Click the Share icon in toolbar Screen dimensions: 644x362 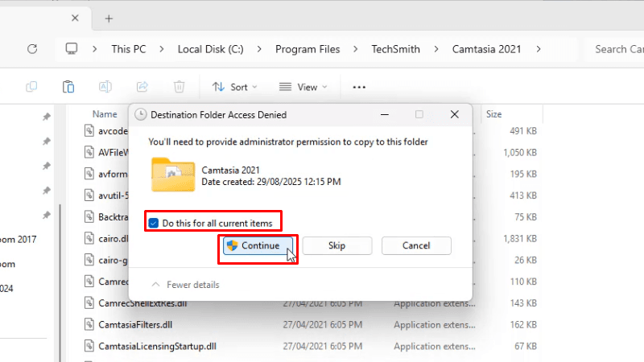click(x=142, y=87)
